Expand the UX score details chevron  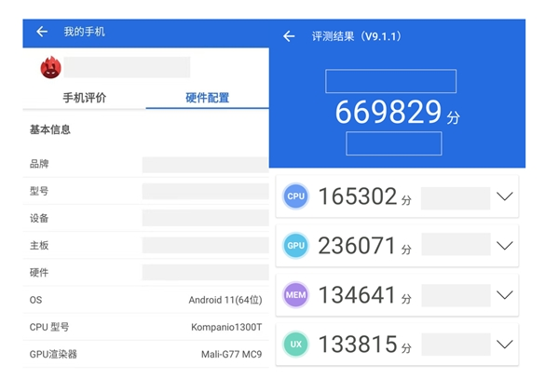pyautogui.click(x=505, y=345)
